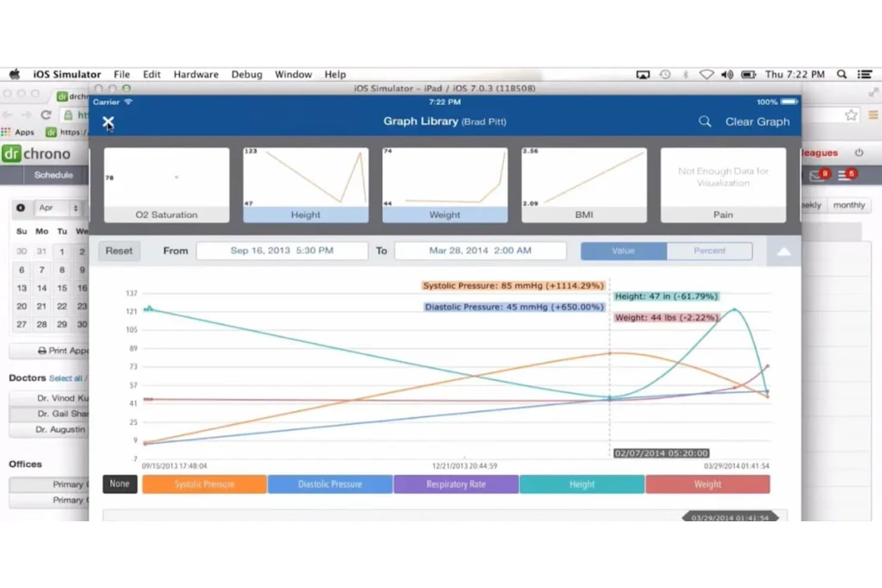Open Spotlight search in menu bar

click(841, 74)
